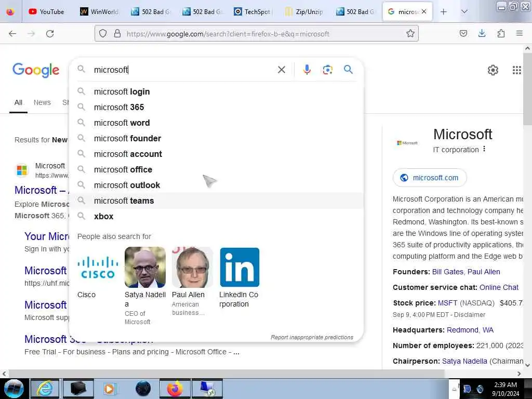The image size is (532, 399).
Task: Choose the microsoft account suggestion
Action: tap(216, 154)
